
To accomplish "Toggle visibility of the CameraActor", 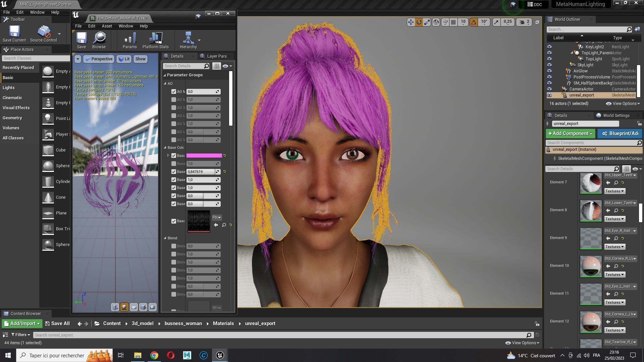I will (549, 89).
